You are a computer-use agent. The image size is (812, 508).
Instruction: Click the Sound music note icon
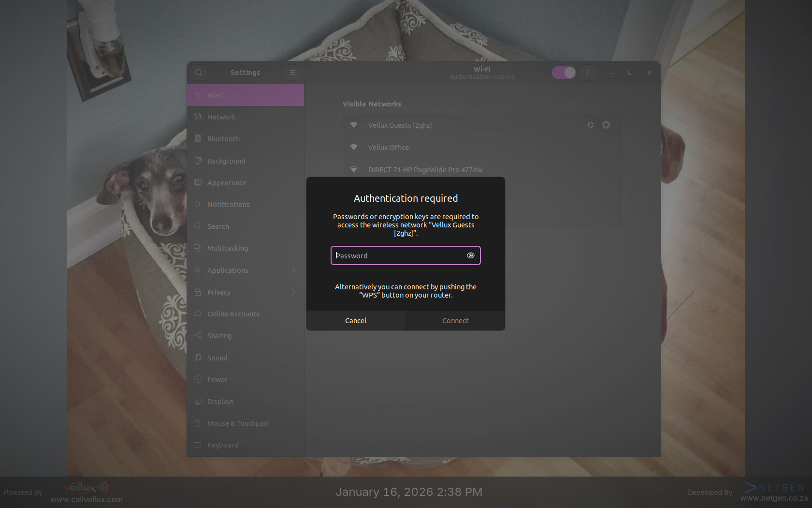[x=198, y=358]
